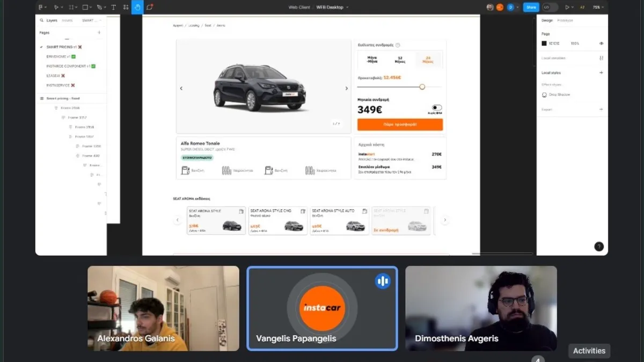Open the INSTARIDE COMPONENT v1 page
This screenshot has height=362, width=644.
(x=71, y=66)
